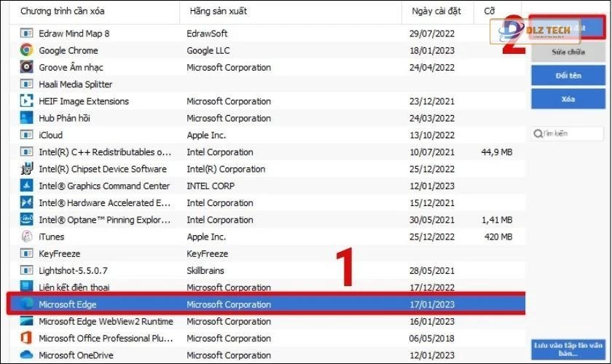Focus the Tìm kiếm search field

571,134
